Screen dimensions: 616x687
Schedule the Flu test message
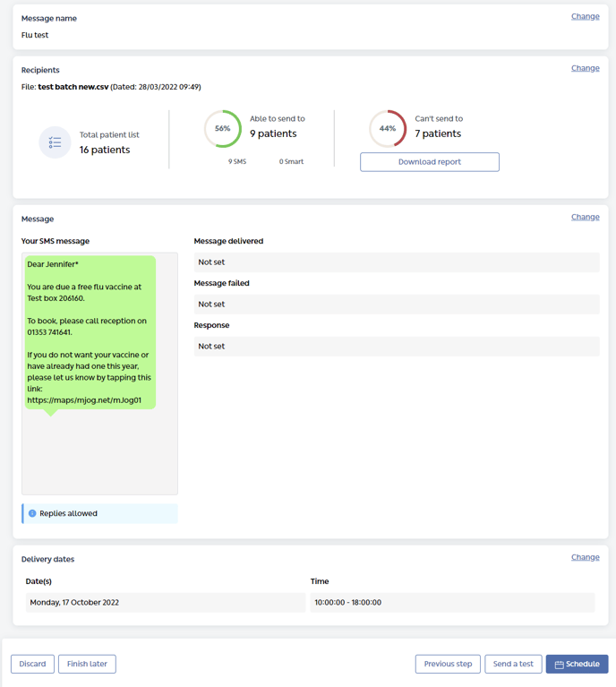(577, 664)
